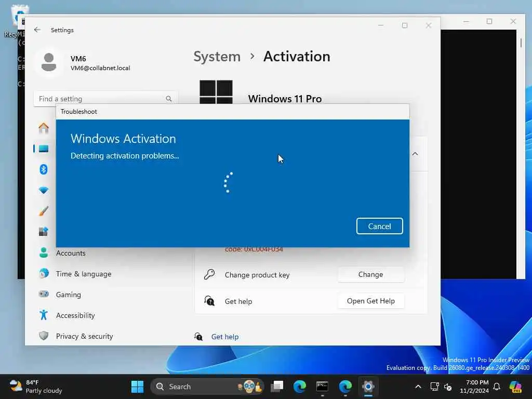Switch to Command Prompt taskbar icon
The image size is (532, 399).
322,387
